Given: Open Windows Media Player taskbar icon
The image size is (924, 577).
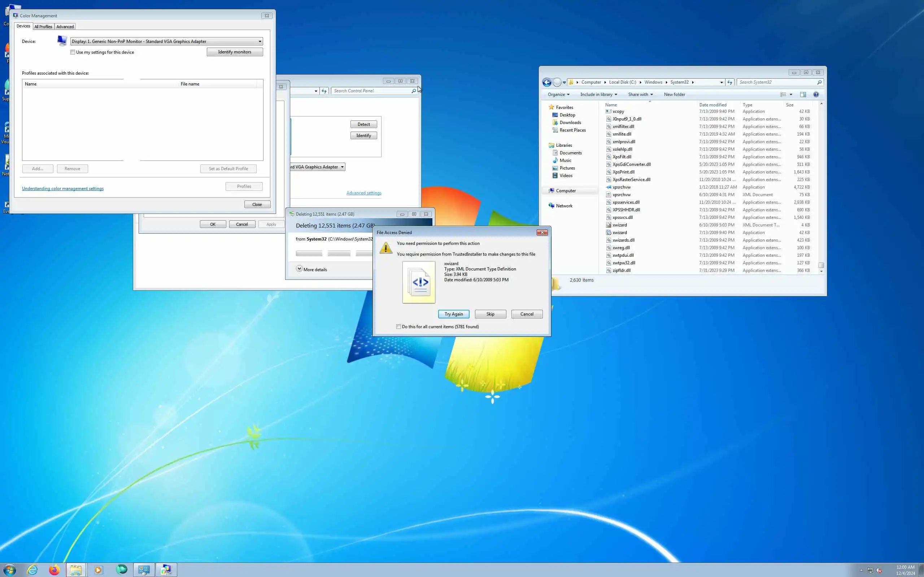Looking at the screenshot, I should (x=98, y=570).
